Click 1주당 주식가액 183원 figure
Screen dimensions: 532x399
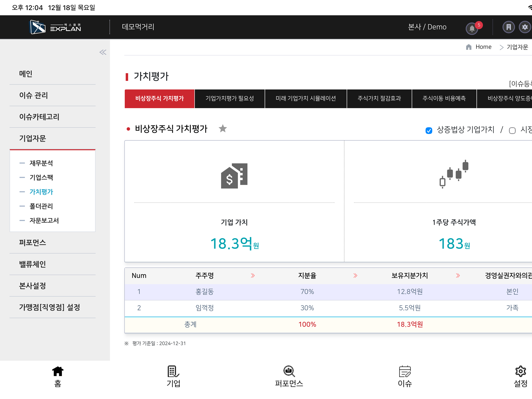(x=454, y=244)
